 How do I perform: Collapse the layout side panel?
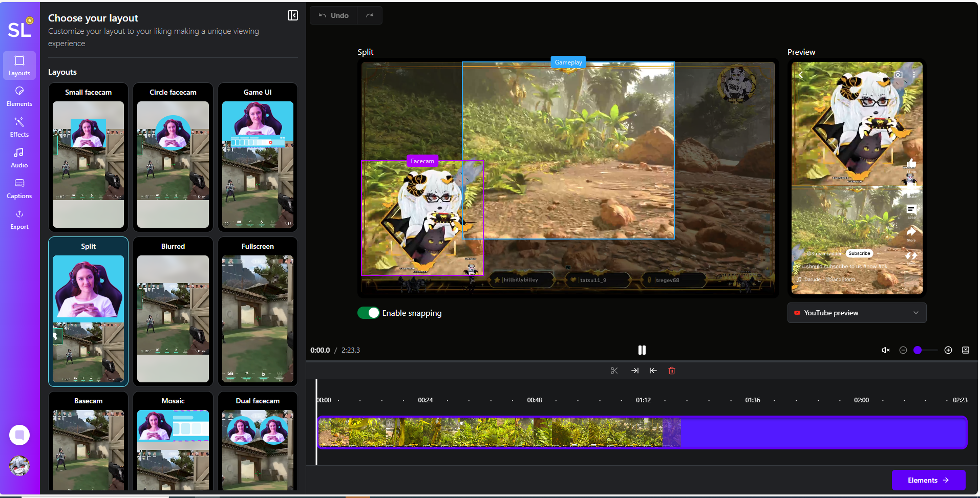[292, 15]
